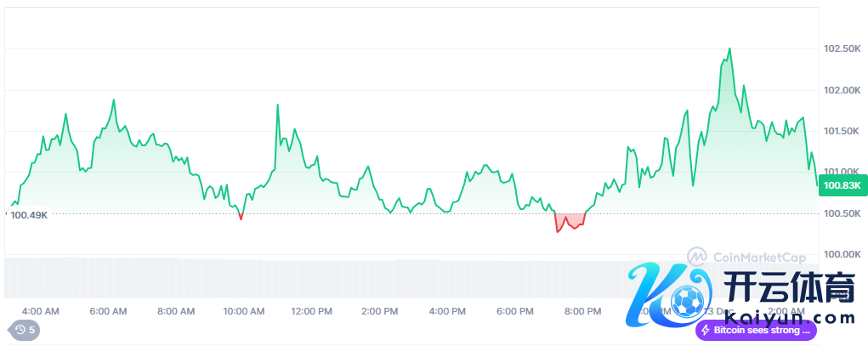Select the 10:00 AM time axis label

pyautogui.click(x=244, y=311)
